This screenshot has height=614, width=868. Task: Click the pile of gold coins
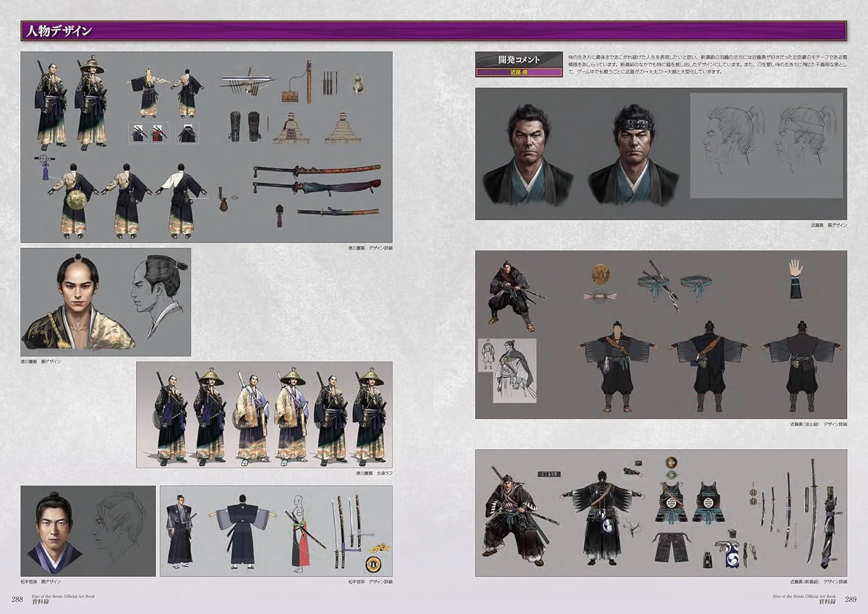tap(379, 547)
